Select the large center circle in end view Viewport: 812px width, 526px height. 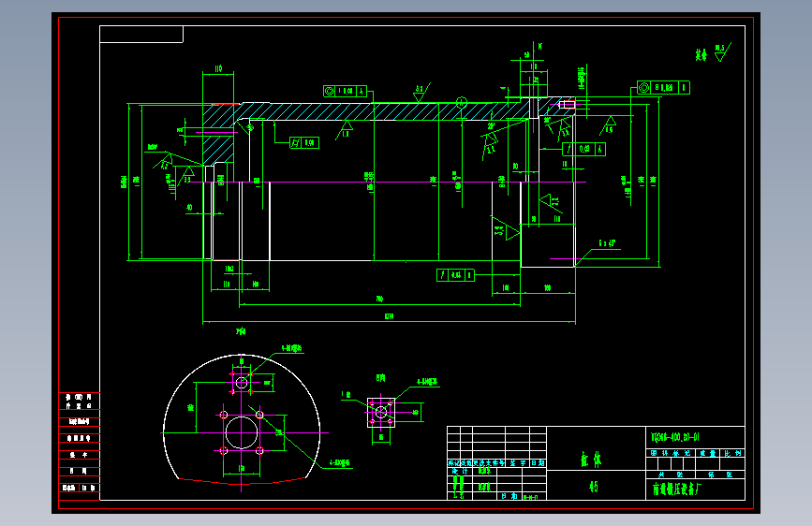click(x=242, y=432)
